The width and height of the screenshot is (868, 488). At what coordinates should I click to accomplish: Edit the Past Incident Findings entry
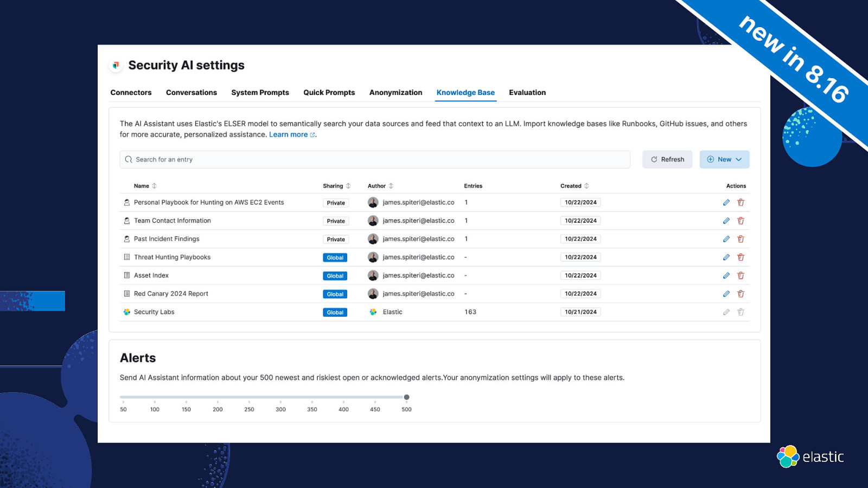(x=726, y=239)
